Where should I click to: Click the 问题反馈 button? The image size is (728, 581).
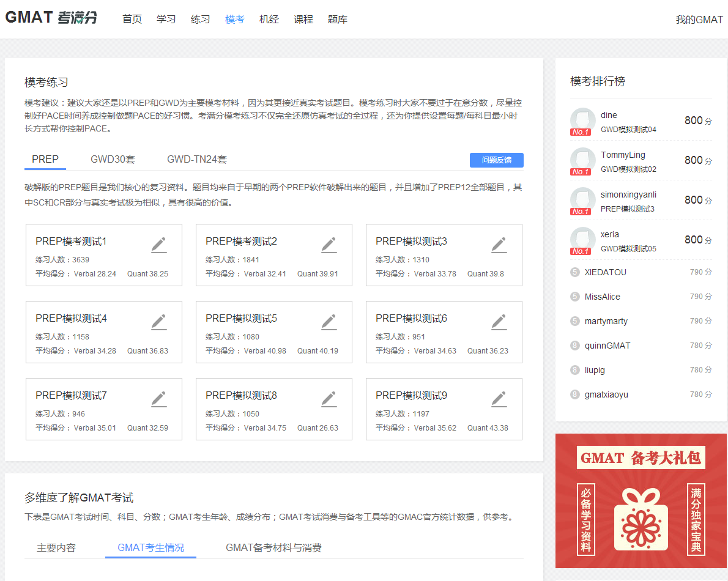[x=497, y=160]
